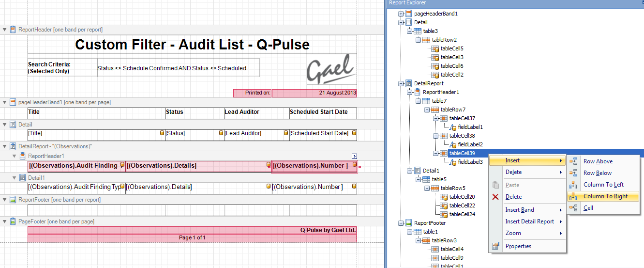Select the Page 1 of 1 footer field

point(192,238)
